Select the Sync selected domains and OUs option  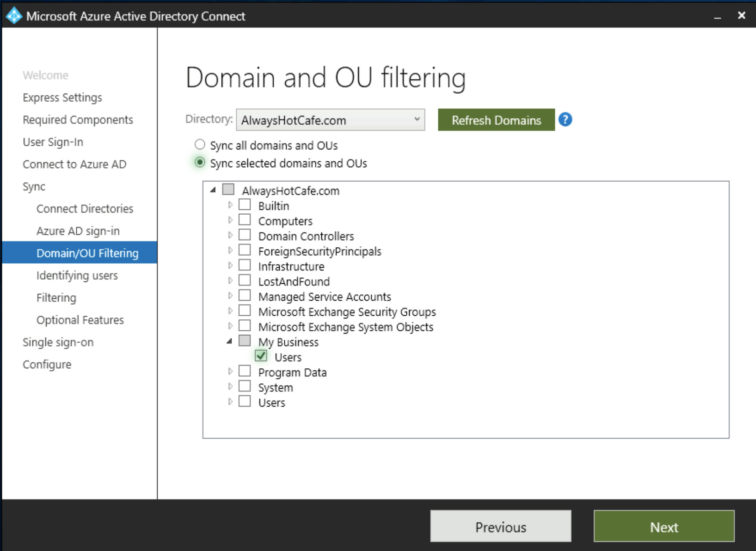tap(199, 163)
